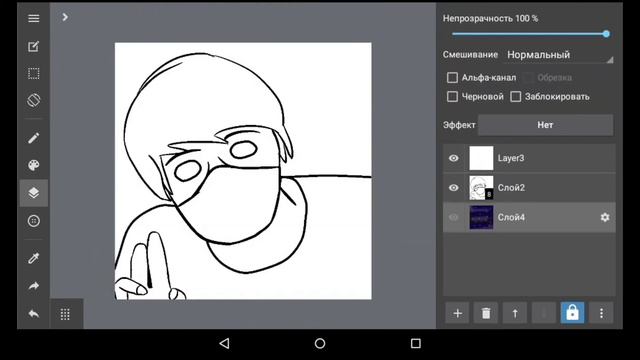This screenshot has height=360, width=640.
Task: Select the eyedropper tool
Action: 34,258
